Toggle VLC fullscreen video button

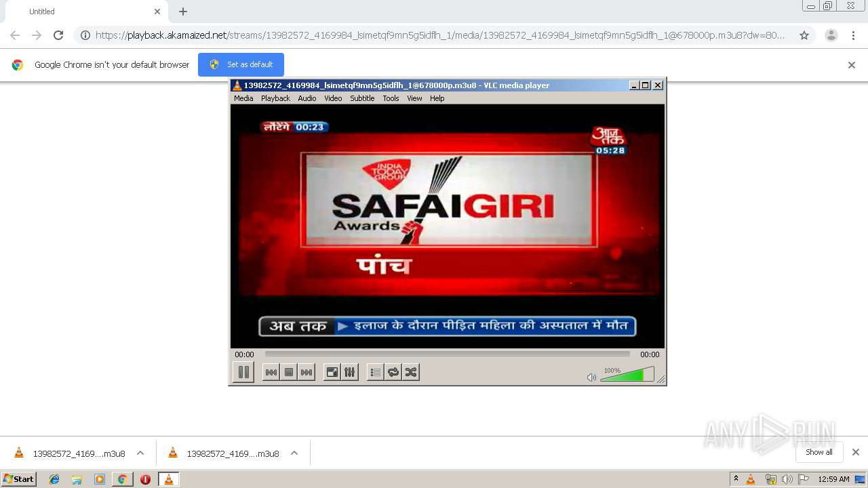click(332, 372)
